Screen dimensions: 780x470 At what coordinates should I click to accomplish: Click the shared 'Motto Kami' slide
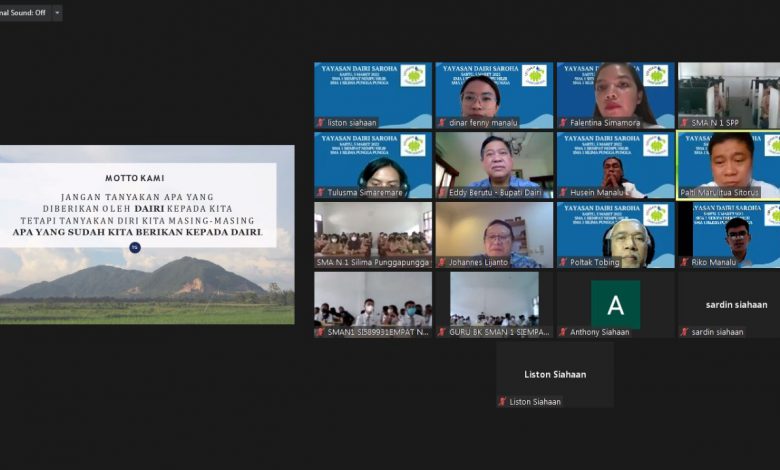(147, 234)
